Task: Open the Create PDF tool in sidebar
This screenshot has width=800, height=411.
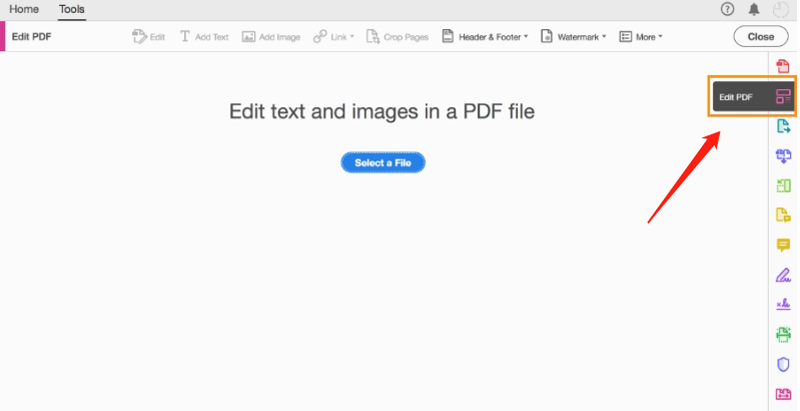Action: tap(783, 66)
